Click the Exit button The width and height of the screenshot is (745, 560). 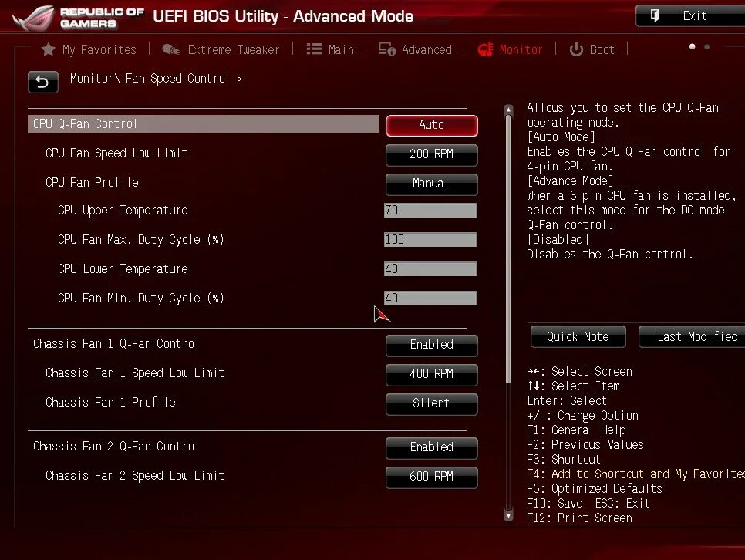pyautogui.click(x=690, y=15)
